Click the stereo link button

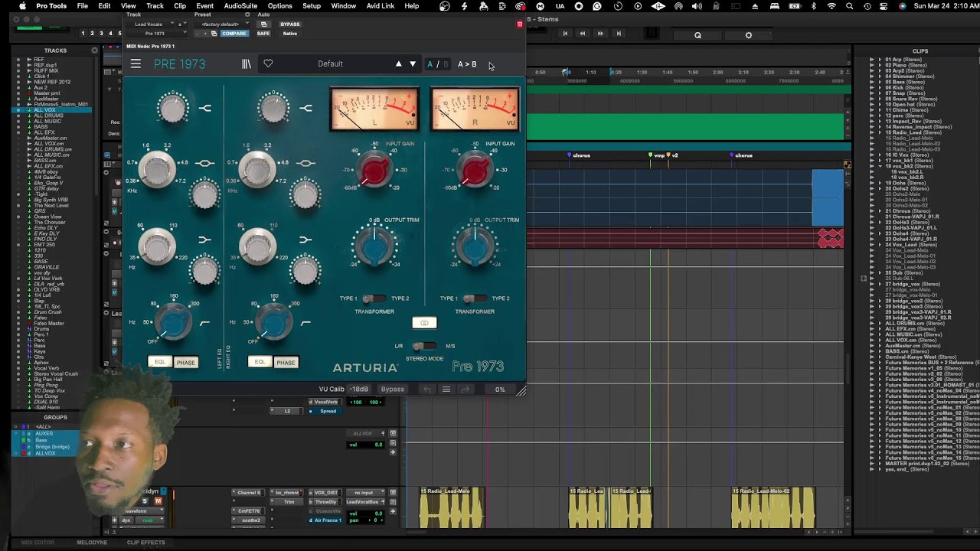[x=424, y=323]
